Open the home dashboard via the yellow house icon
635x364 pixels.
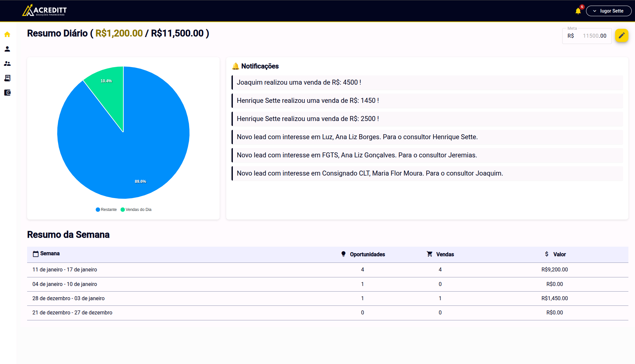(x=7, y=34)
